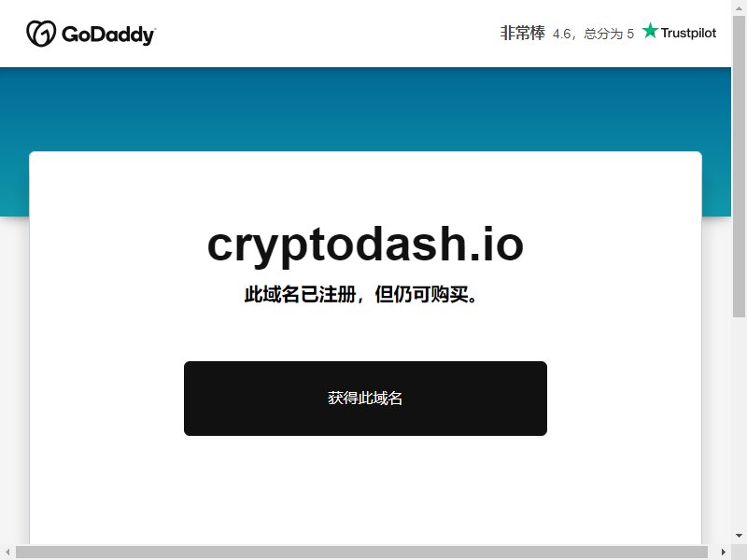Image resolution: width=747 pixels, height=560 pixels.
Task: Click the blue gradient banner area
Action: 365,108
